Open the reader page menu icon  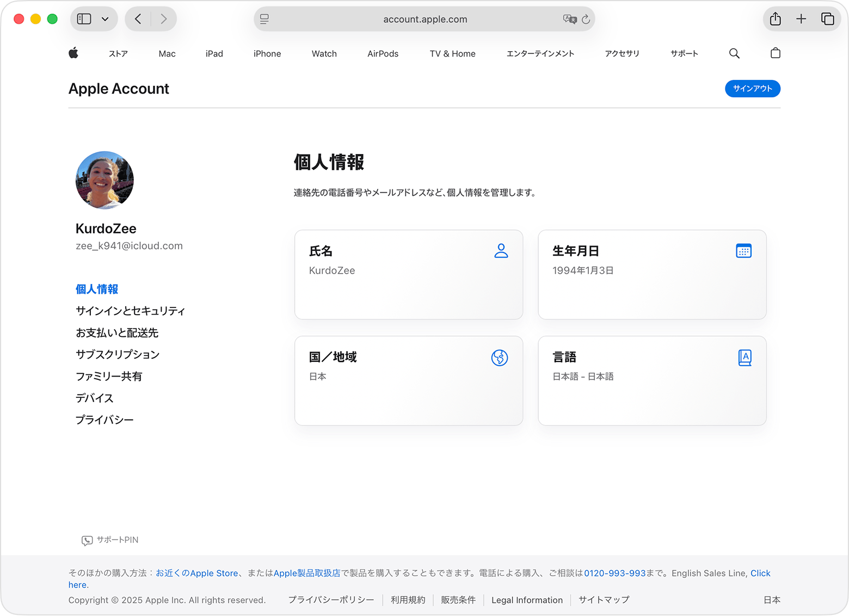(264, 19)
